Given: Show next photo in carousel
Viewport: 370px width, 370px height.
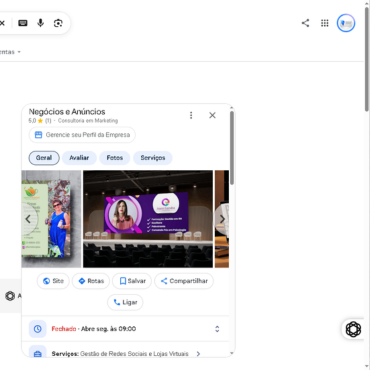Looking at the screenshot, I should [x=222, y=219].
